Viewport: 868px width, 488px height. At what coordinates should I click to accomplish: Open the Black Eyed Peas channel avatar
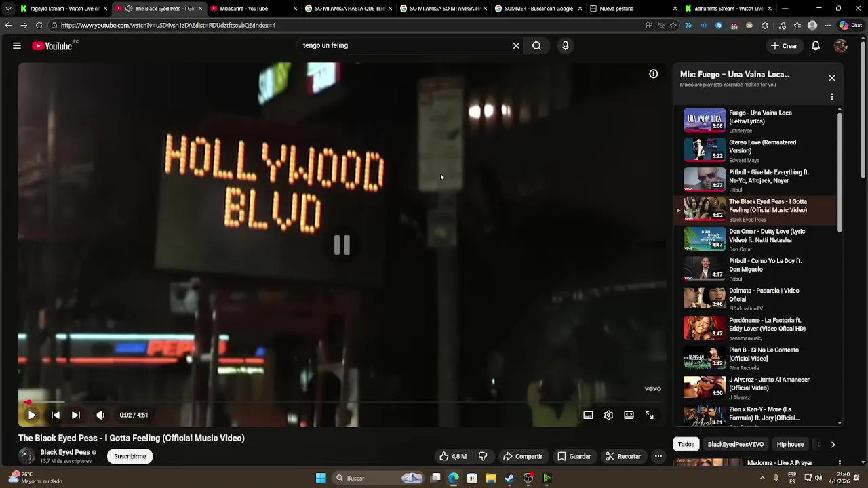(26, 456)
